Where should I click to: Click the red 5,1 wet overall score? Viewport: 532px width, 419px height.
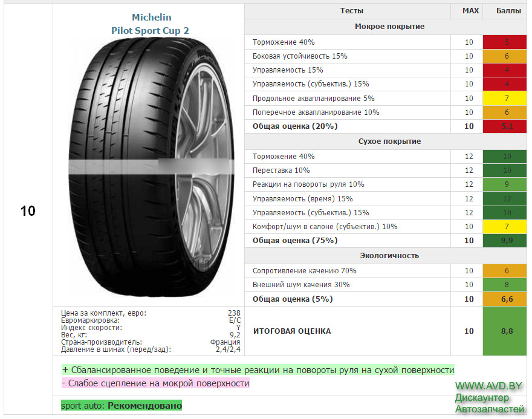click(x=505, y=126)
